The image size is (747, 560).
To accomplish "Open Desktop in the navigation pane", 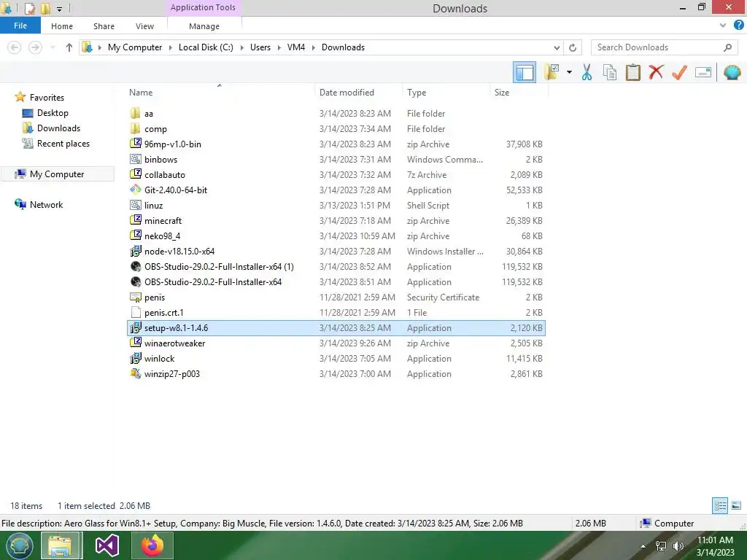I will (53, 113).
